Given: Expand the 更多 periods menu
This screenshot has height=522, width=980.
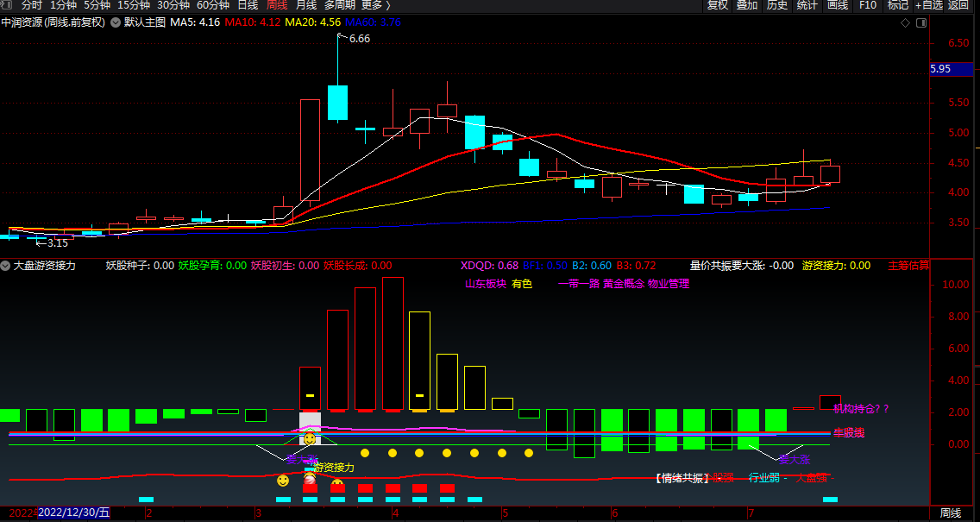Looking at the screenshot, I should click(x=375, y=5).
